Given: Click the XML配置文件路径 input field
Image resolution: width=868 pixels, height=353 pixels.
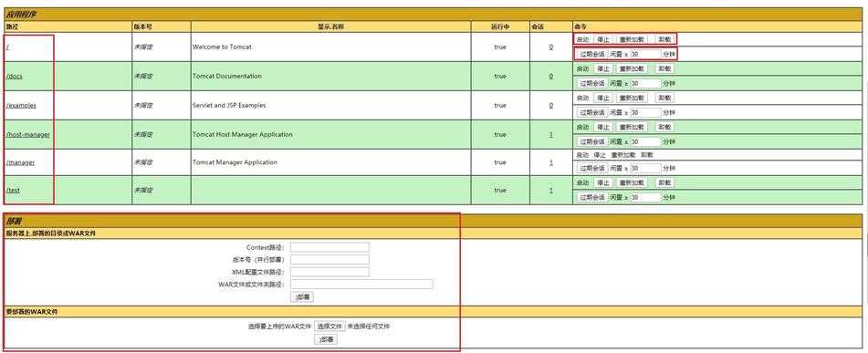Looking at the screenshot, I should pos(329,272).
